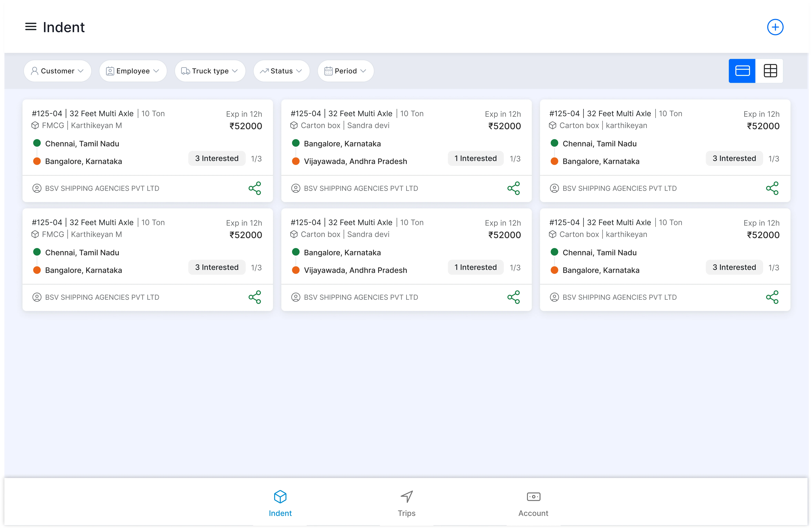Click '1 Interested' on top Vijayawada card
The height and width of the screenshot is (529, 812).
(x=475, y=158)
